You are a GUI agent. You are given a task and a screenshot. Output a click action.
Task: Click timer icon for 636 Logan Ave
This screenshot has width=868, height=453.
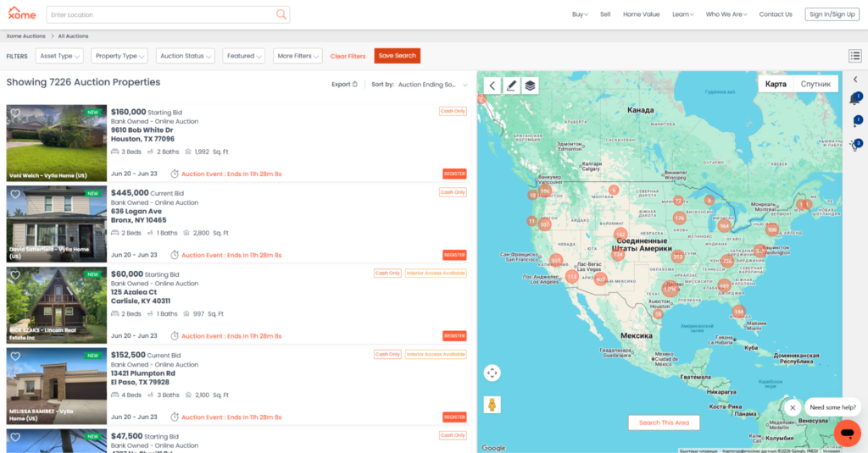pos(175,255)
